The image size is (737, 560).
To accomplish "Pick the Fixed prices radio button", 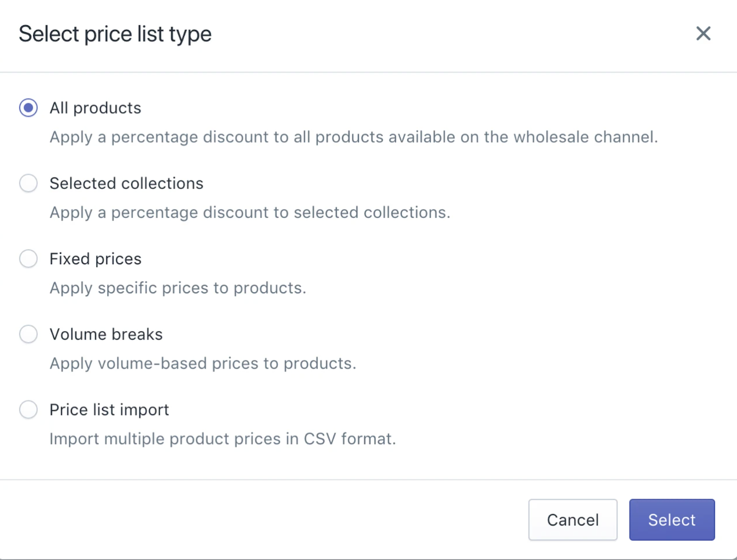I will coord(29,259).
